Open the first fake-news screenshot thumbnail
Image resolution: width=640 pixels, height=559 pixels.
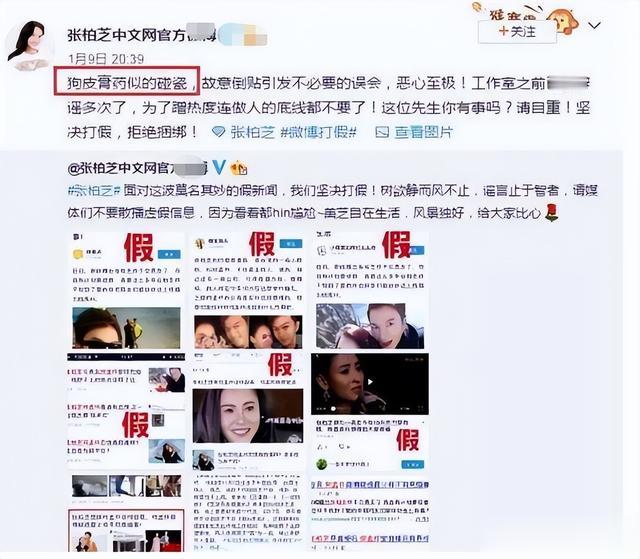pos(126,291)
